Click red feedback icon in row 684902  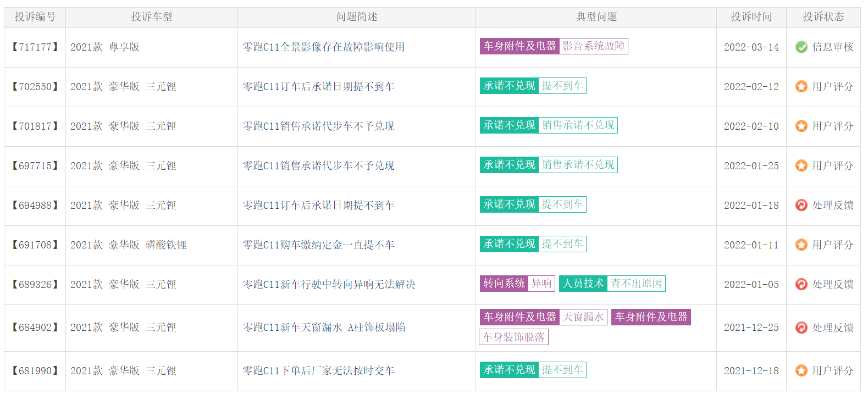[801, 328]
